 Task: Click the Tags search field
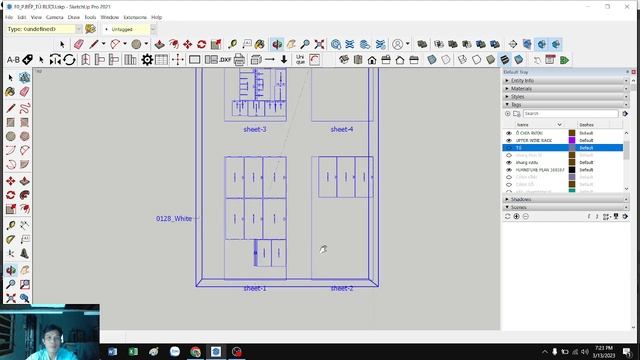[x=571, y=113]
